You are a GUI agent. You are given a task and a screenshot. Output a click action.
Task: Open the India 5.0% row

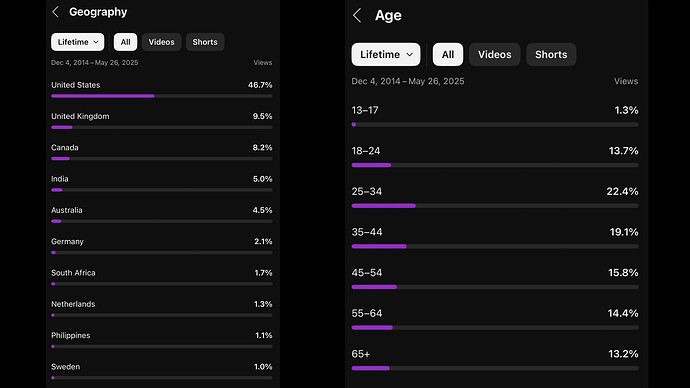click(x=161, y=183)
